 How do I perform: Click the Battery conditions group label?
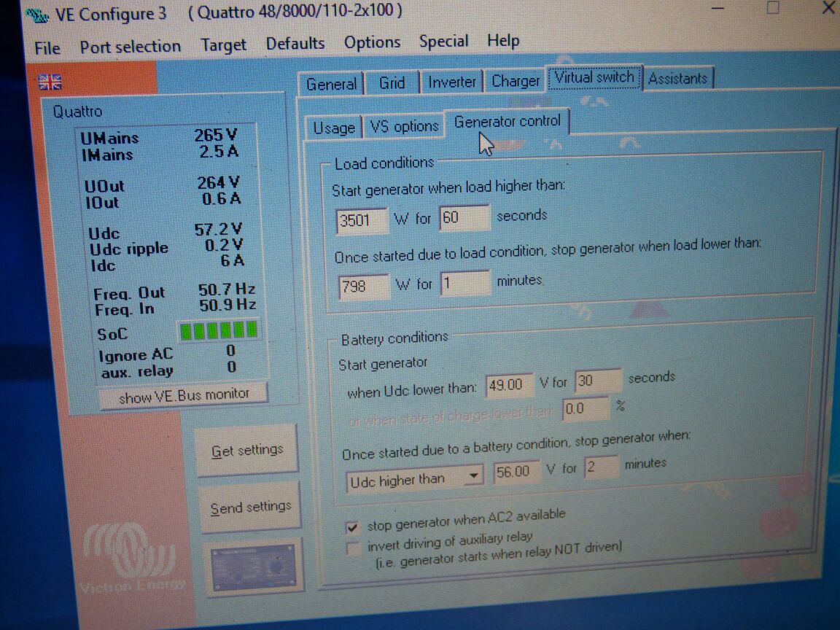coord(394,338)
